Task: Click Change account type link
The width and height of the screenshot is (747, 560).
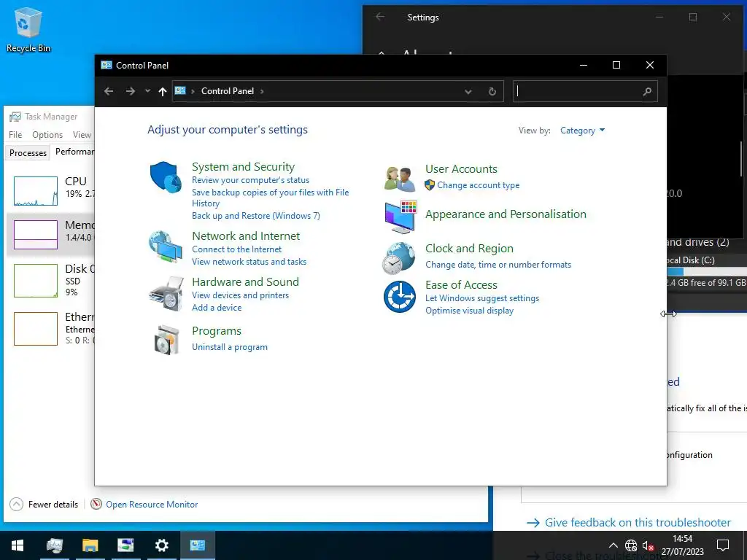Action: [479, 185]
